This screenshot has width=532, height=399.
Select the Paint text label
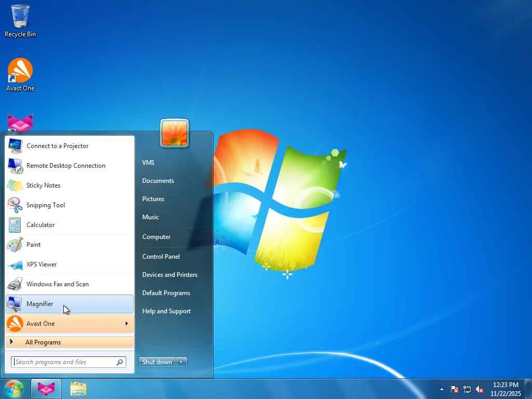[33, 244]
